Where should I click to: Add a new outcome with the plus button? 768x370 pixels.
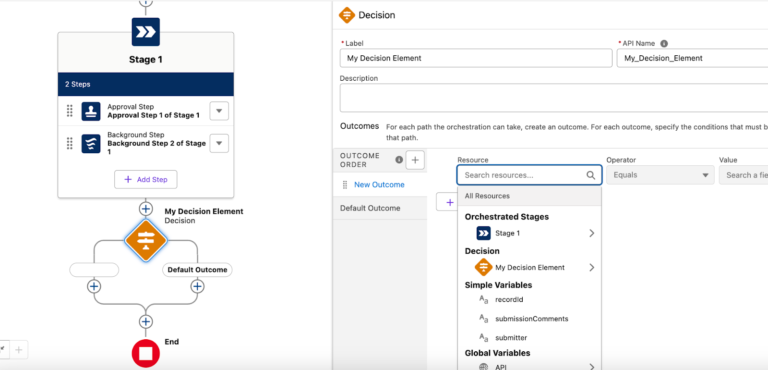click(x=415, y=160)
